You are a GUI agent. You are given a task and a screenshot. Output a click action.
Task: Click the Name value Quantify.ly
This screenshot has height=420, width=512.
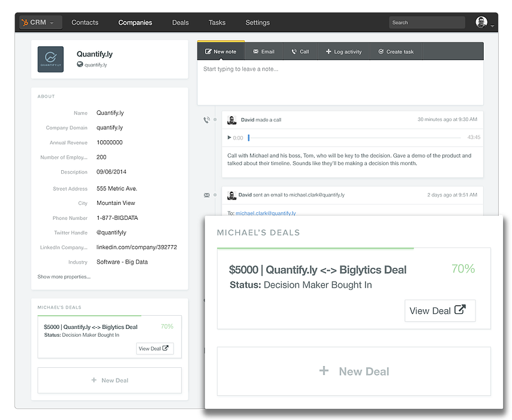tap(110, 113)
